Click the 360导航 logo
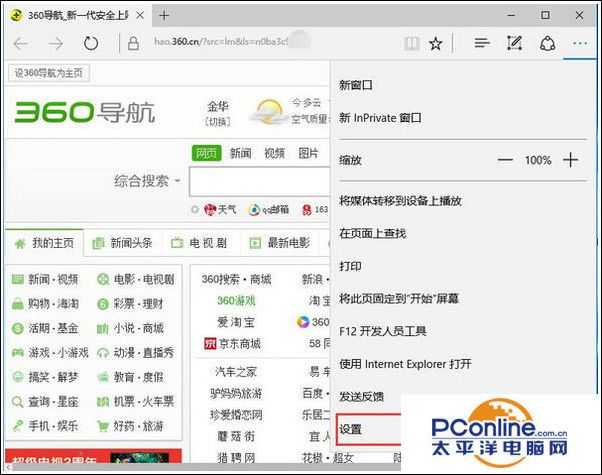Viewport: 602px width, 475px height. (85, 113)
